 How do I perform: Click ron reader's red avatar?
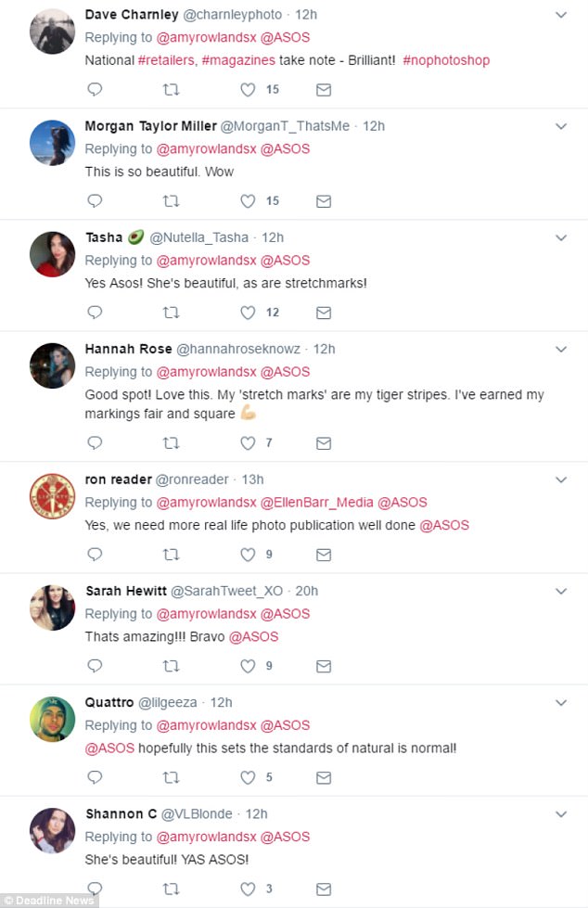pos(52,495)
